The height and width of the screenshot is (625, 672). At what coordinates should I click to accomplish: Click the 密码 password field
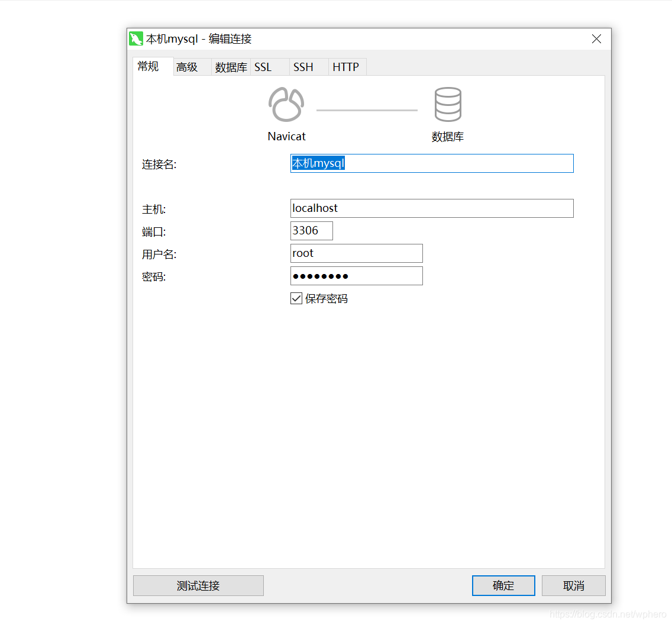click(x=357, y=276)
